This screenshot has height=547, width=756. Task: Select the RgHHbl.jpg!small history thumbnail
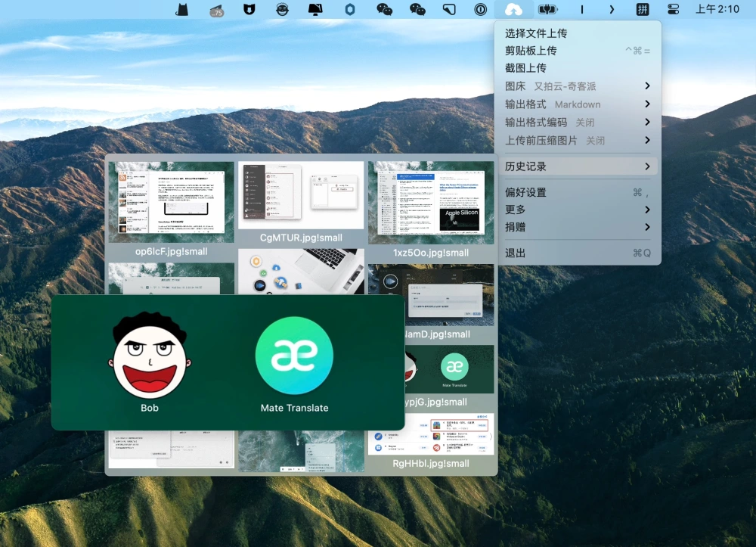click(431, 441)
